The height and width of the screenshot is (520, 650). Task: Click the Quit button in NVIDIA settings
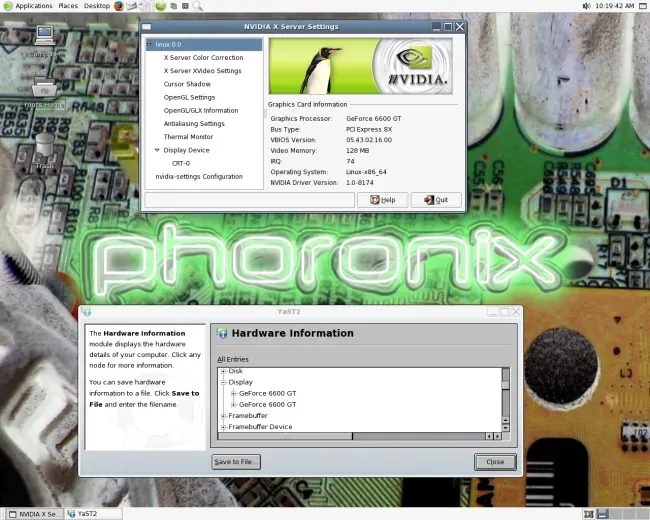coord(436,200)
